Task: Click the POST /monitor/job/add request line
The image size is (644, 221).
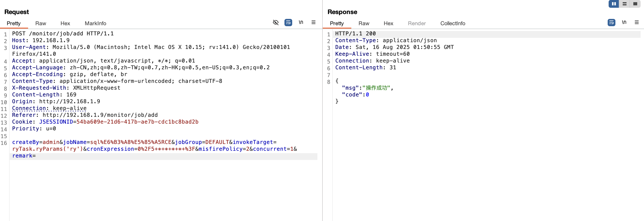Action: pos(63,33)
